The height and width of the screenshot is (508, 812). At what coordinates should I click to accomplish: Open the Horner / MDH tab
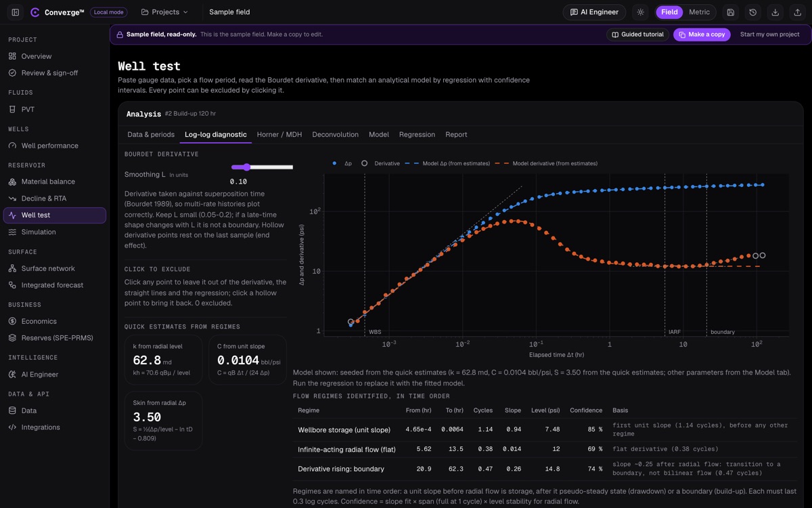279,134
